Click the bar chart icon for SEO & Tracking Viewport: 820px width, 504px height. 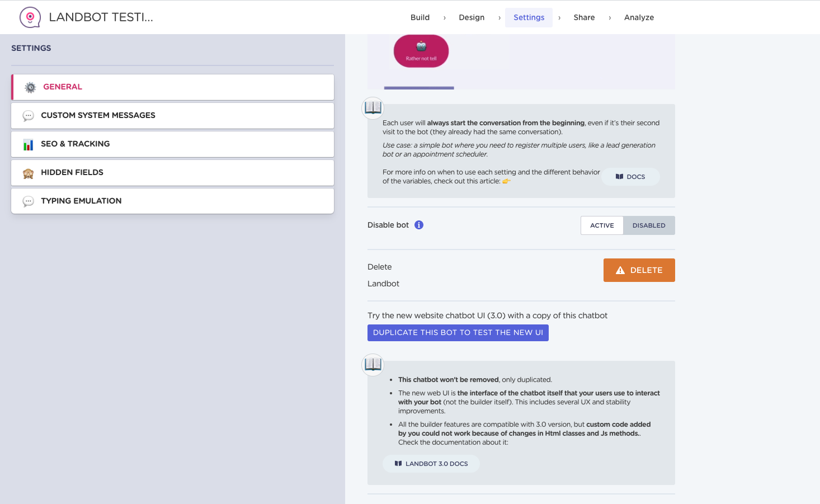[28, 144]
